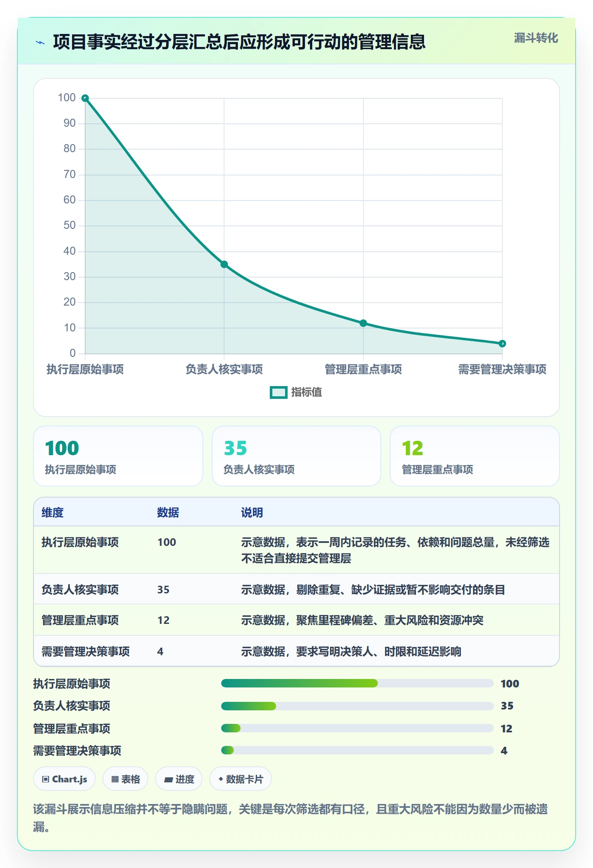
Task: Click the 需要管理决策事项 progress bar
Action: coord(357,750)
